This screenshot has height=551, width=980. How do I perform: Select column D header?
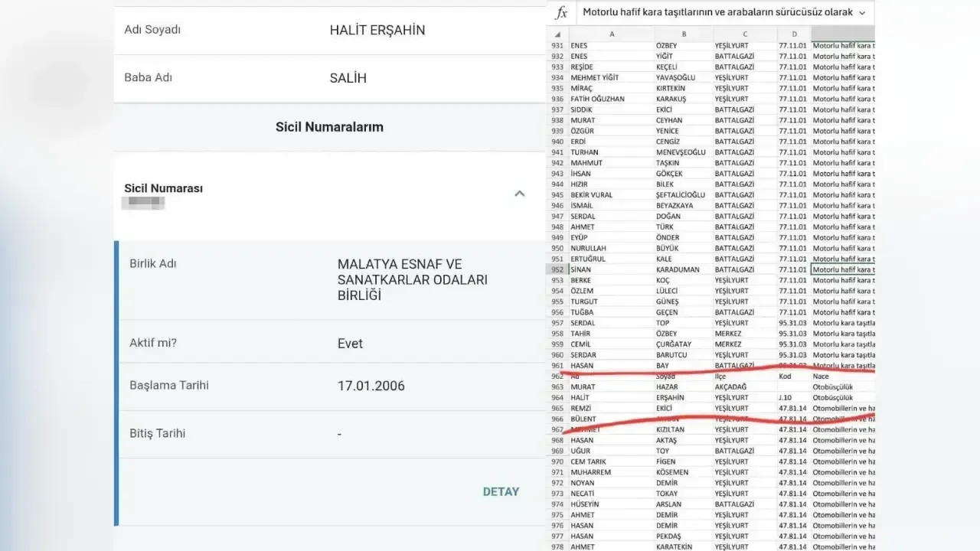794,34
